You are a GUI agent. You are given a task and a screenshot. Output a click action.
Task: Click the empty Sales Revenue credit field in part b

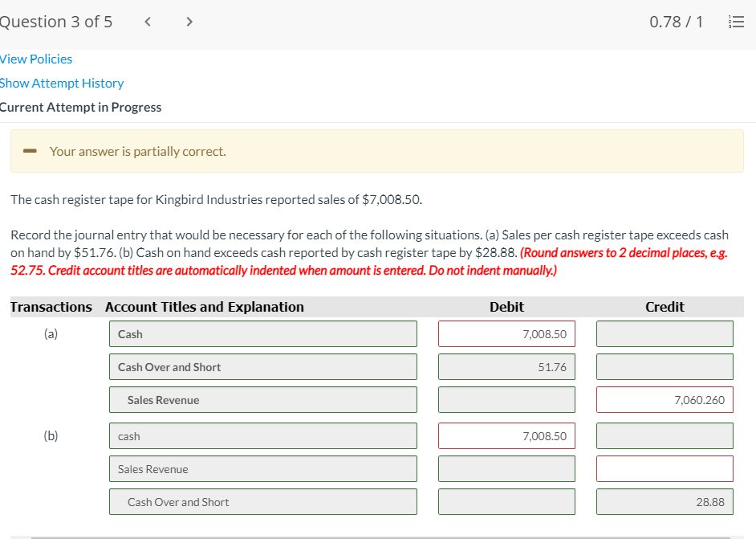(x=665, y=468)
